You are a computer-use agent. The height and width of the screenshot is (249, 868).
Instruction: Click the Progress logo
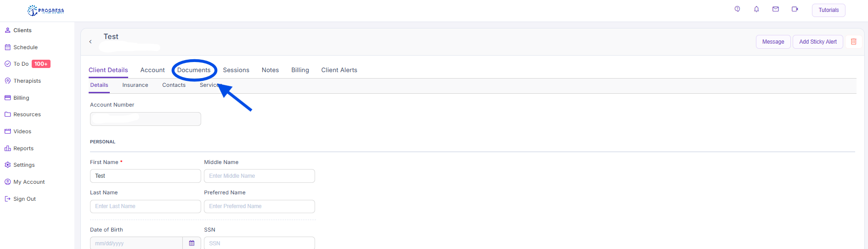(46, 10)
